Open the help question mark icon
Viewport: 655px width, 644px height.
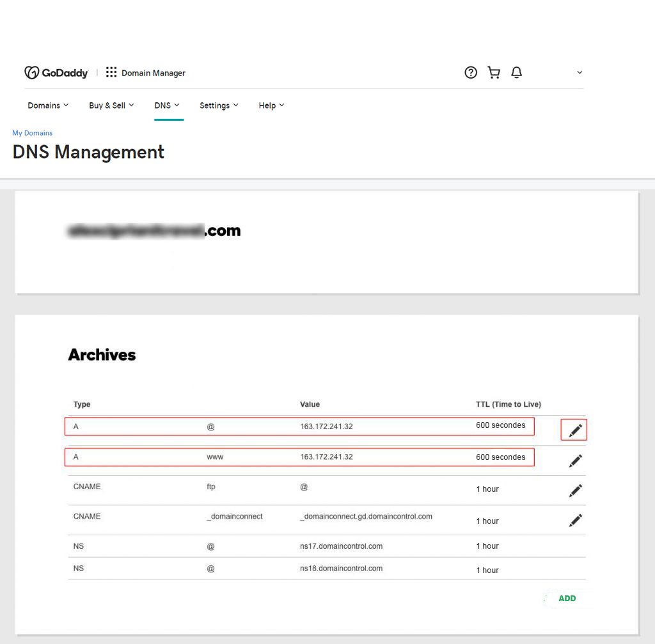[471, 73]
